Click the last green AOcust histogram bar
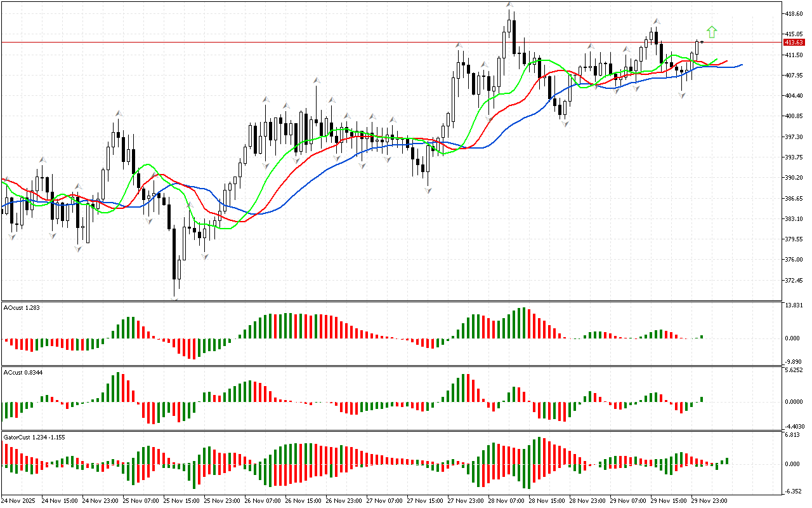 [x=702, y=337]
